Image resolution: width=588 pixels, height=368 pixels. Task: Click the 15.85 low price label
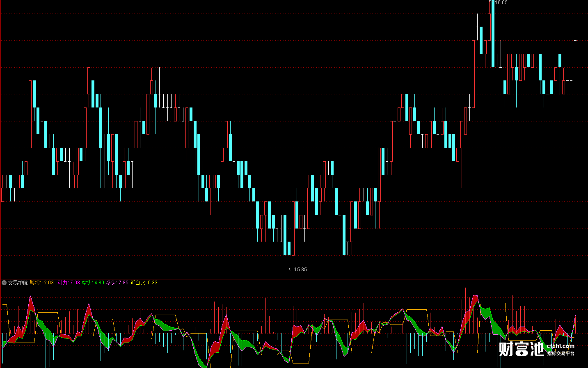(x=300, y=270)
